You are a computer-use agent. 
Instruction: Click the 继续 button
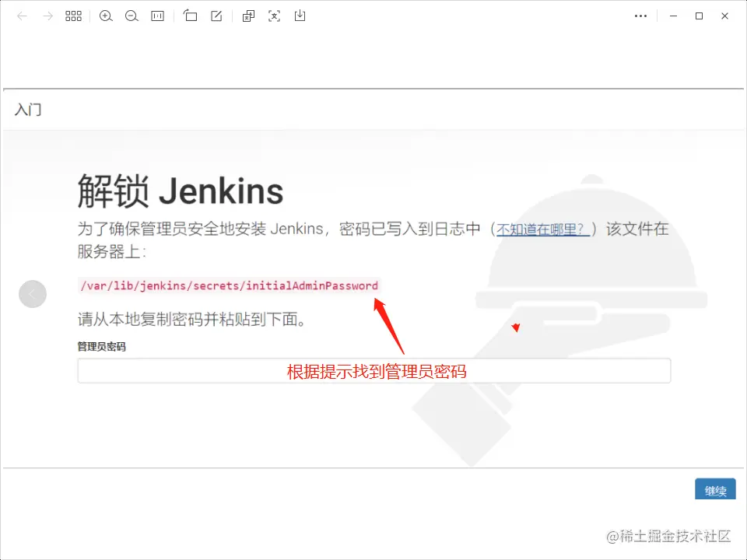coord(715,489)
